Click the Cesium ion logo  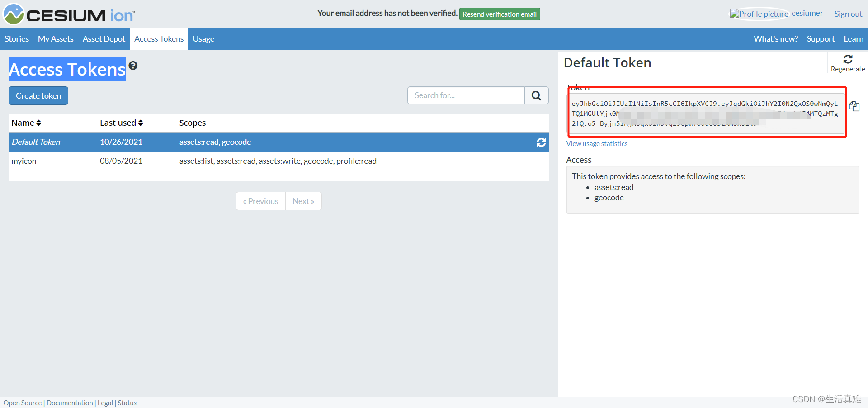tap(69, 14)
